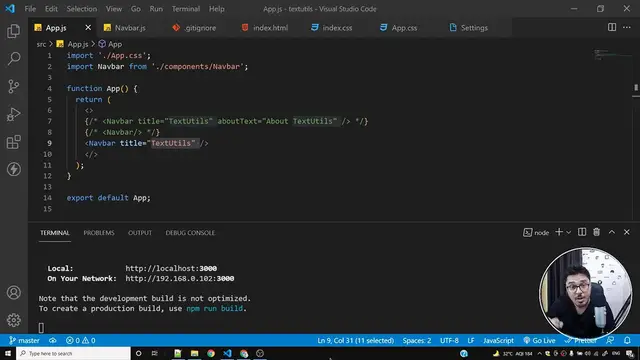The image size is (640, 360).
Task: Click the Windows Start button
Action: coord(8,353)
